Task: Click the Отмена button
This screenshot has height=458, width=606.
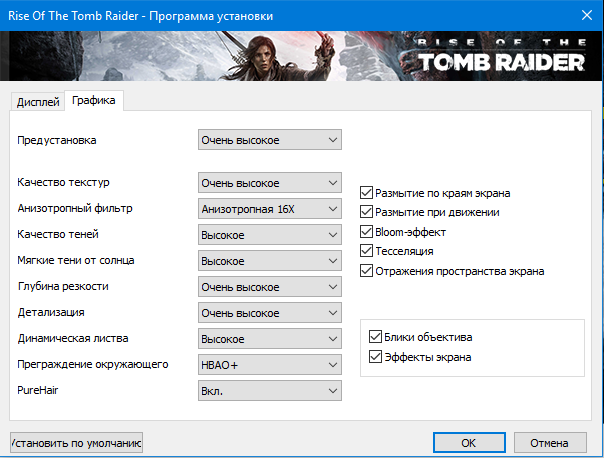Action: click(550, 443)
